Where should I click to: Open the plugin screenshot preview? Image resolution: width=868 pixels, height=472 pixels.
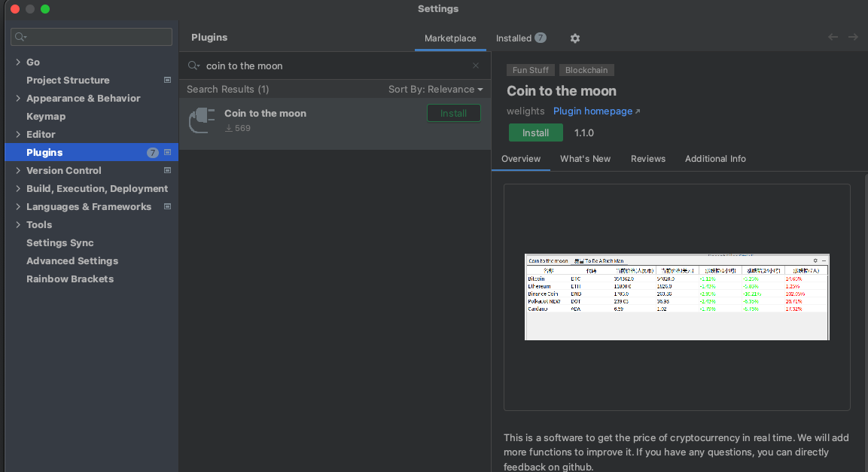pyautogui.click(x=677, y=297)
